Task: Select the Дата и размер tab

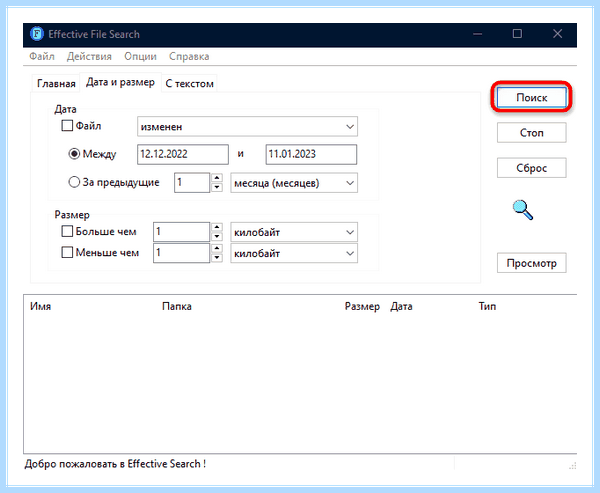Action: coord(120,82)
